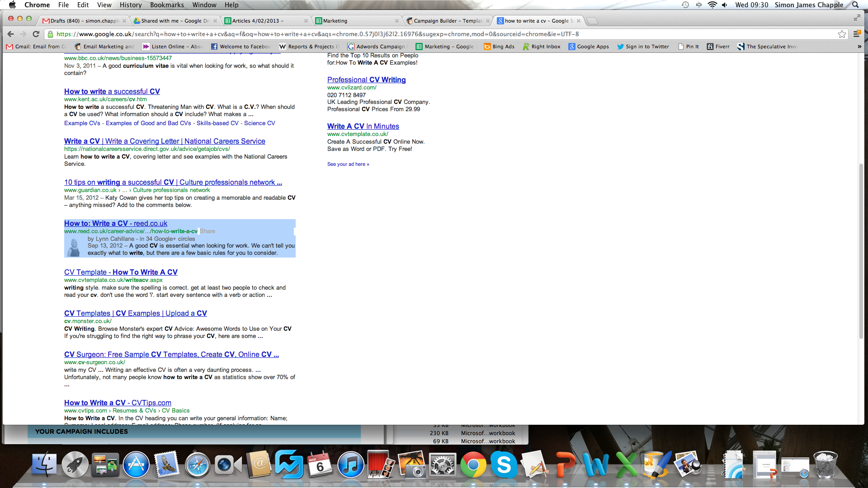Open the volume control in menu bar
The width and height of the screenshot is (868, 488).
[x=725, y=5]
